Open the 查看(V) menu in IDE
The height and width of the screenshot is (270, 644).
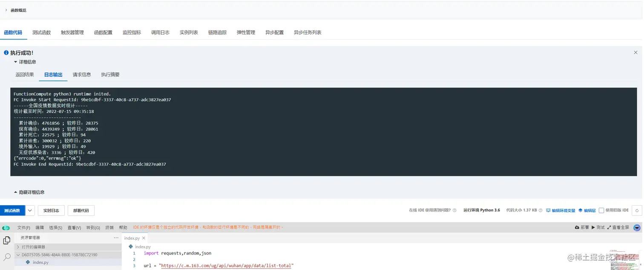pyautogui.click(x=74, y=228)
